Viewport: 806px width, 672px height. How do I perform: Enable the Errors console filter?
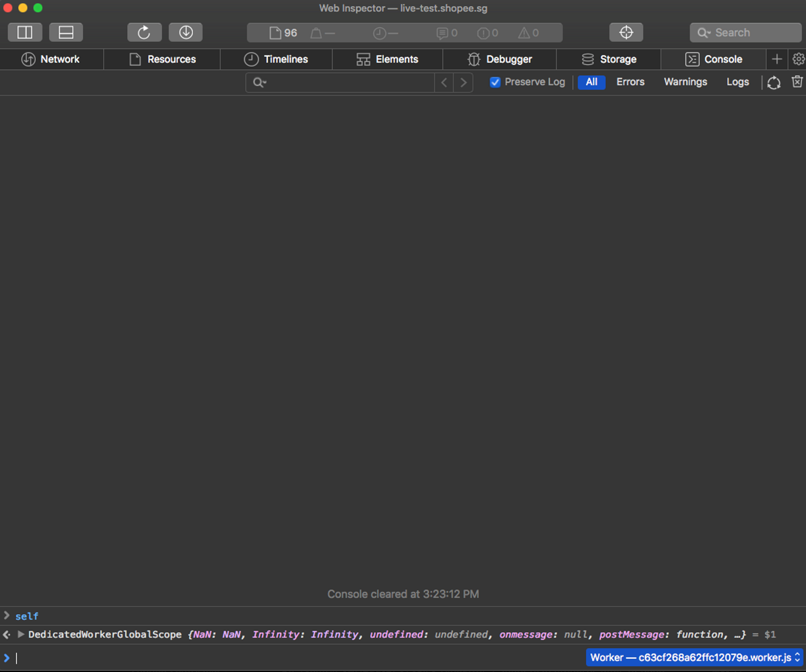click(x=630, y=82)
